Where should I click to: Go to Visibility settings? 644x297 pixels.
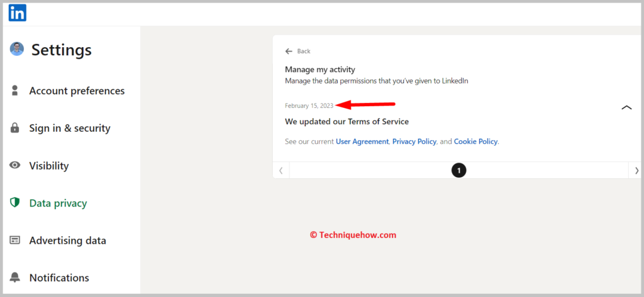[x=49, y=166]
